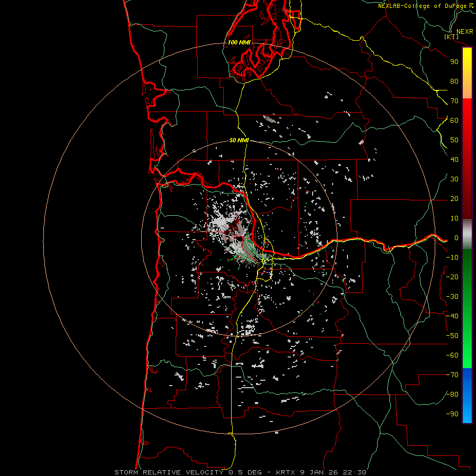Select the 50 NMI range ring label
476x476 pixels.
tap(239, 140)
